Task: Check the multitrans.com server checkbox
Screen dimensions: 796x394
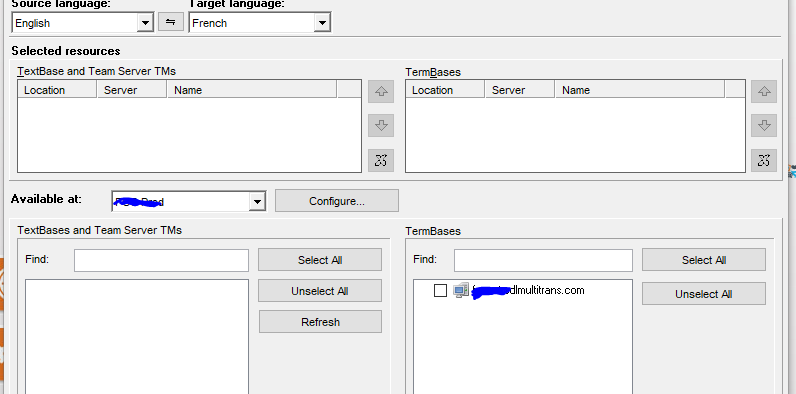Action: coord(441,290)
